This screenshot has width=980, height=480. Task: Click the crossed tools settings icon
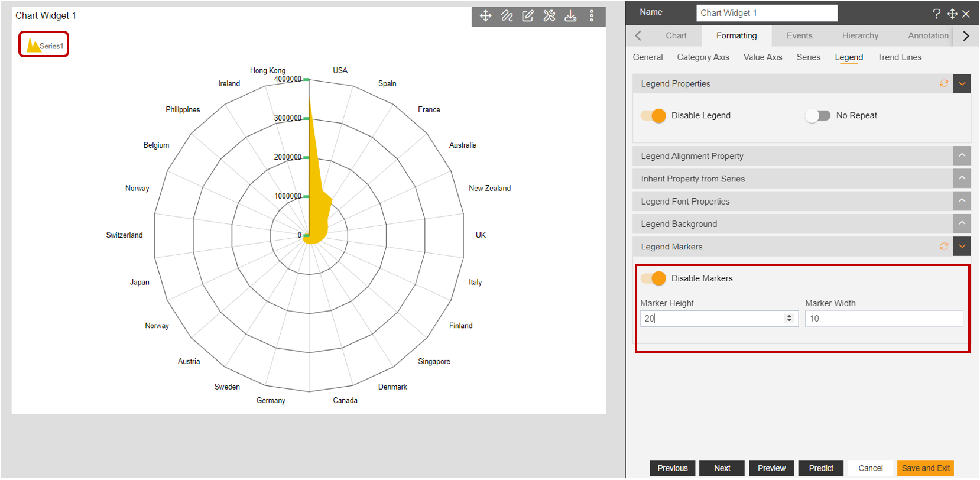[x=549, y=16]
